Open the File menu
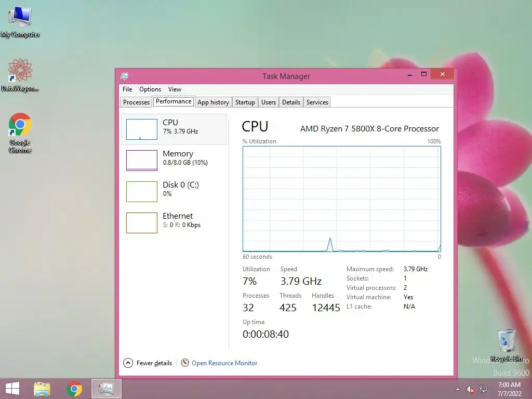This screenshot has height=399, width=532. pos(127,89)
